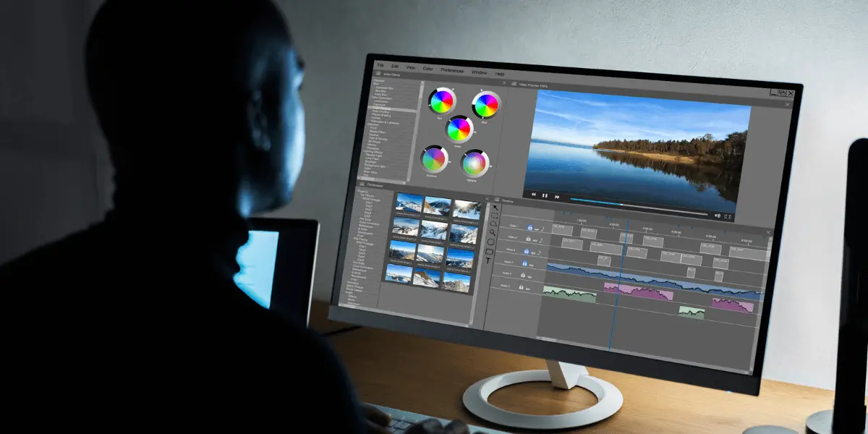Adjust the Red color wheel
The image size is (868, 434).
442,101
